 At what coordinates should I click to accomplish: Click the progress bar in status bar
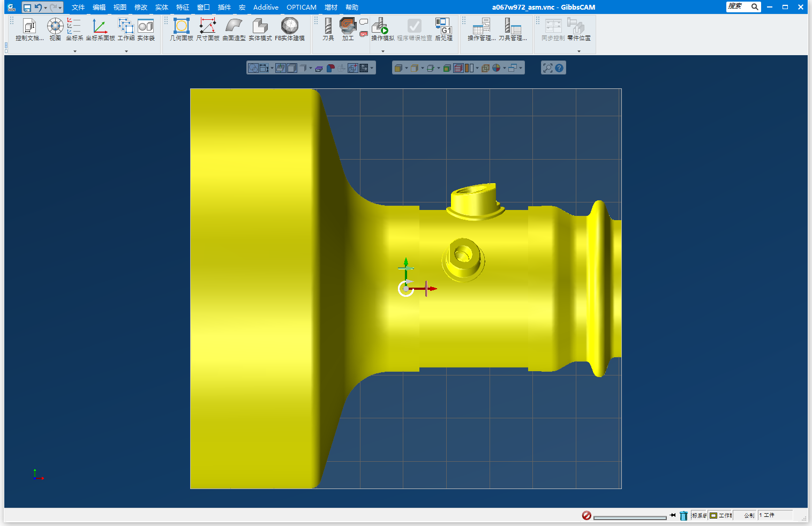pyautogui.click(x=630, y=517)
